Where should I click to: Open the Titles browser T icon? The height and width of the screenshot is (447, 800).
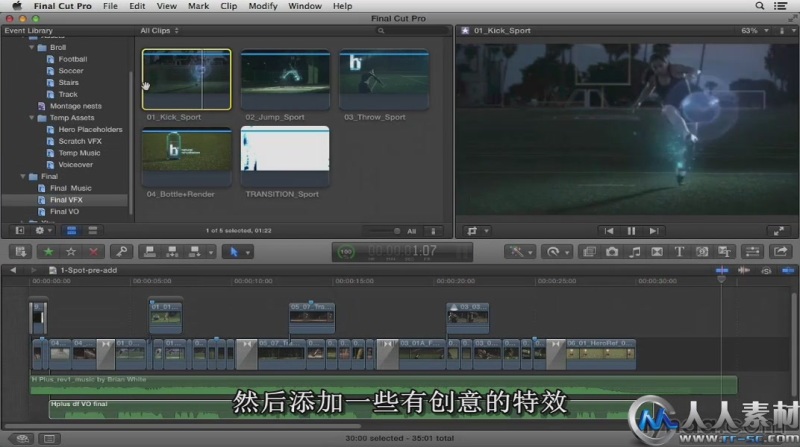tap(680, 252)
